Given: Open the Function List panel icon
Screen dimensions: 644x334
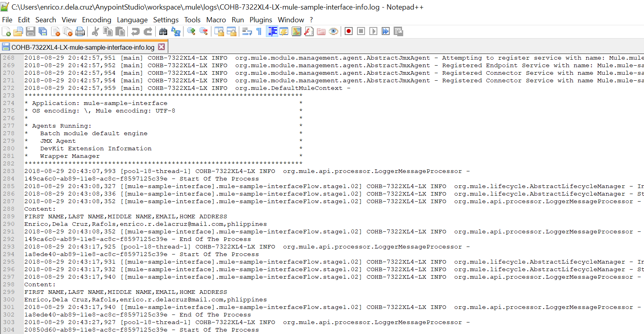Looking at the screenshot, I should (x=308, y=31).
